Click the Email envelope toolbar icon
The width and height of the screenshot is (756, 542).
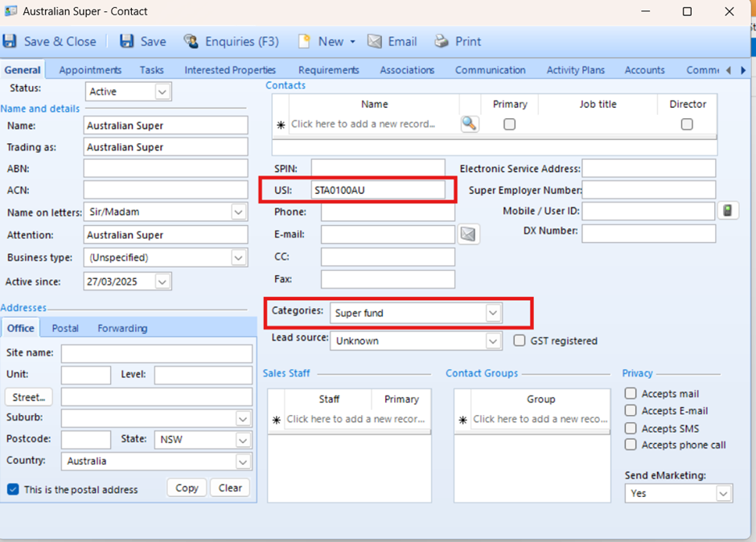[375, 42]
